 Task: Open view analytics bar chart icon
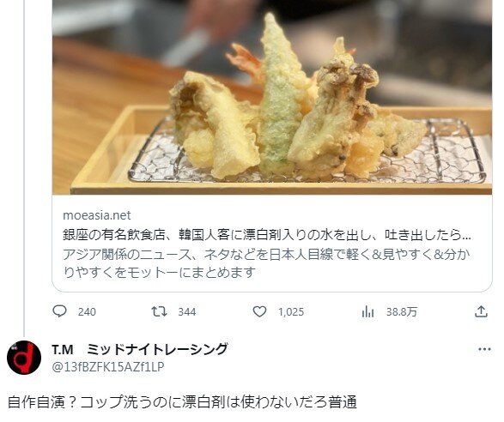click(x=367, y=311)
